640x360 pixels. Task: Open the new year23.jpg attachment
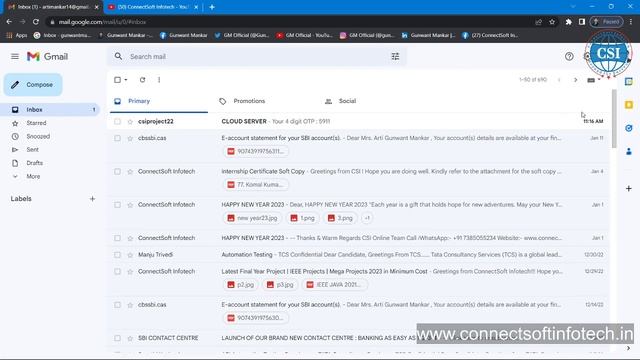coord(253,218)
